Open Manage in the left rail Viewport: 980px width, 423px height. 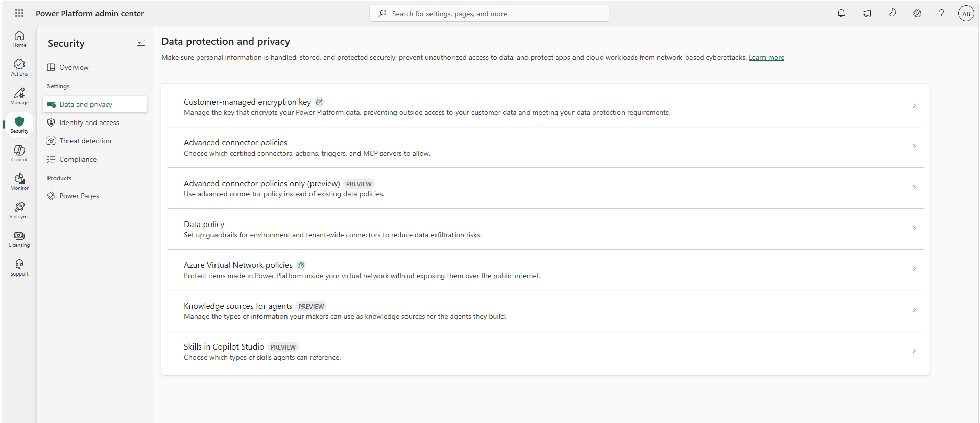19,96
